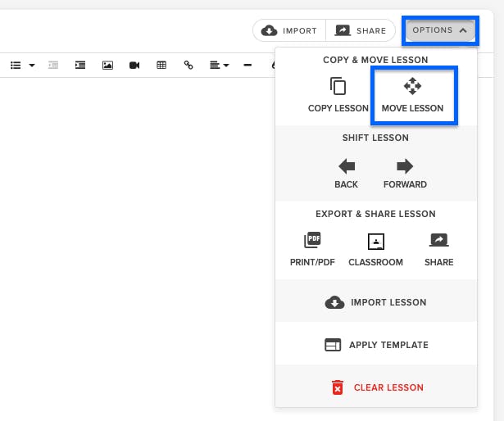
Task: Open the bullet list style dropdown arrow
Action: [32, 66]
